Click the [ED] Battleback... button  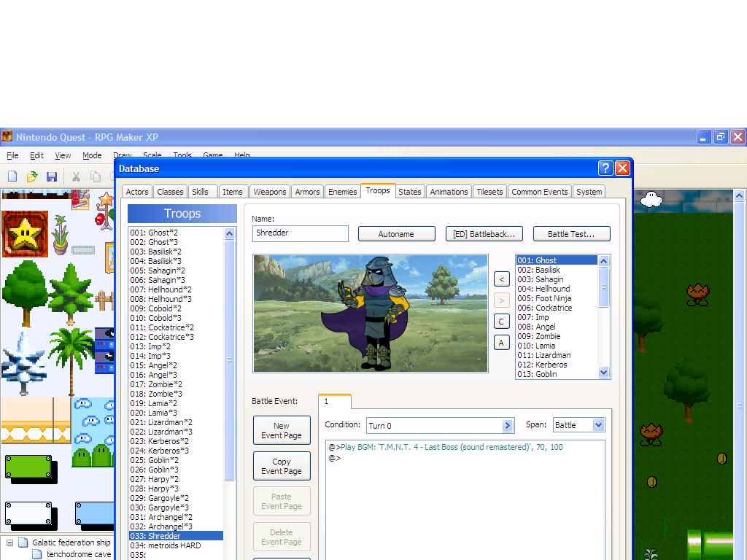(x=484, y=234)
